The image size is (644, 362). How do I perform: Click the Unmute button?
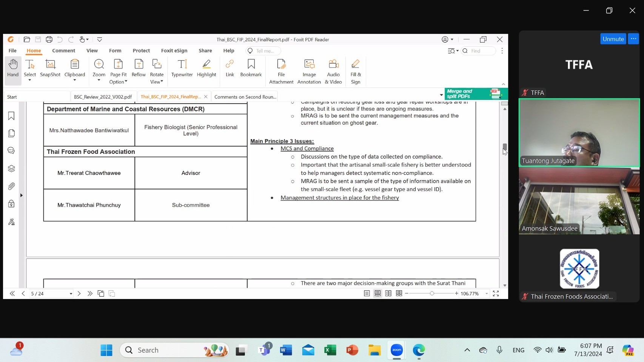click(x=613, y=39)
